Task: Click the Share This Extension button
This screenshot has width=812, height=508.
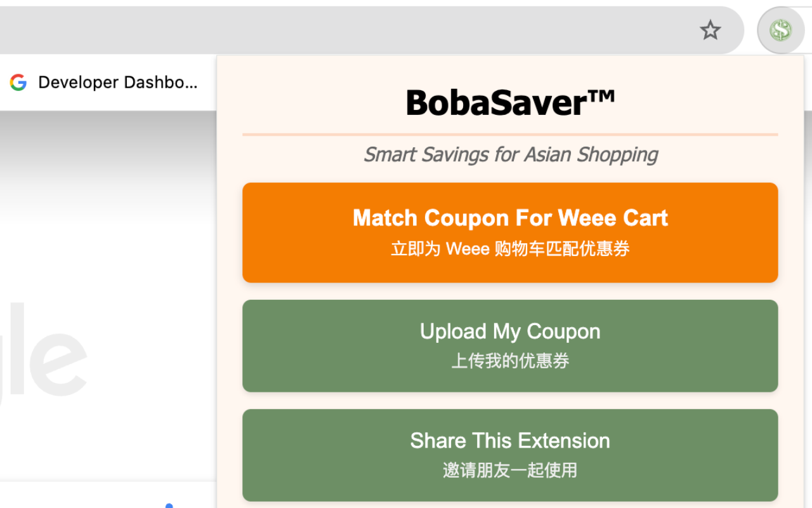Action: (510, 455)
